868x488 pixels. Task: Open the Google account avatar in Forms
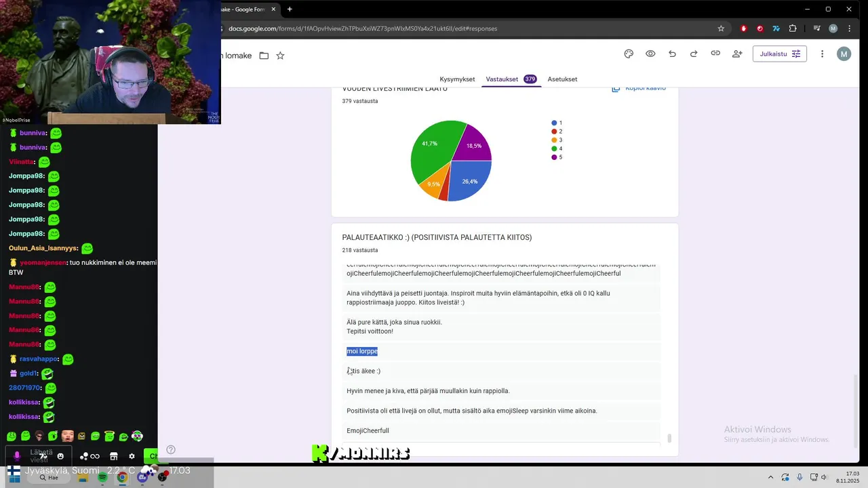click(844, 54)
